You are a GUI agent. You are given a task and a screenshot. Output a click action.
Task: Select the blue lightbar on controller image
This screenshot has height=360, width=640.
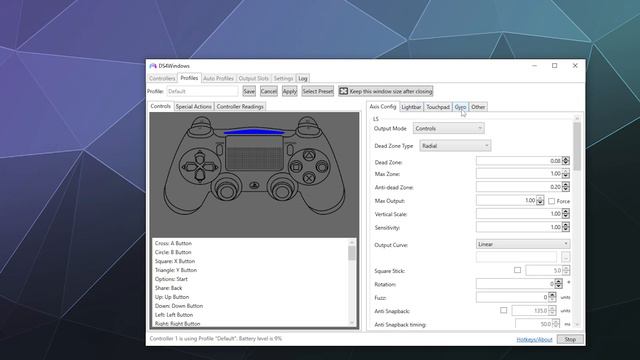pos(254,131)
